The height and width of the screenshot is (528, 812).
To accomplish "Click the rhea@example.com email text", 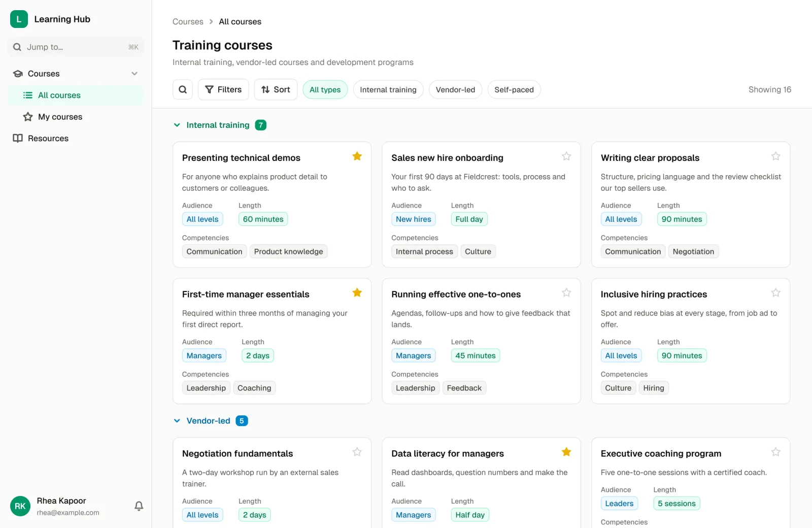I will [x=68, y=513].
